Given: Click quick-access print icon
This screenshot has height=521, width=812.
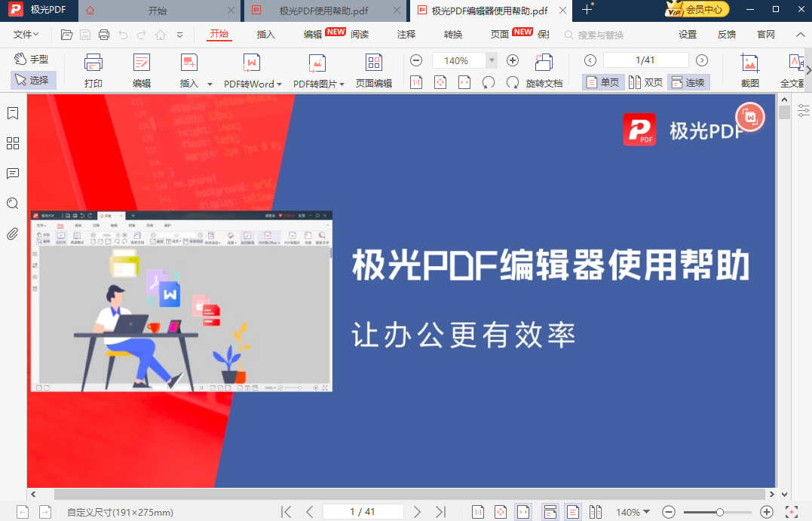Looking at the screenshot, I should (104, 35).
